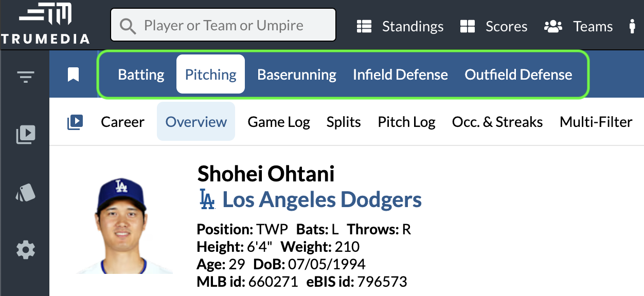Click the Los Angeles Dodgers team link
This screenshot has height=296, width=644.
tap(322, 199)
